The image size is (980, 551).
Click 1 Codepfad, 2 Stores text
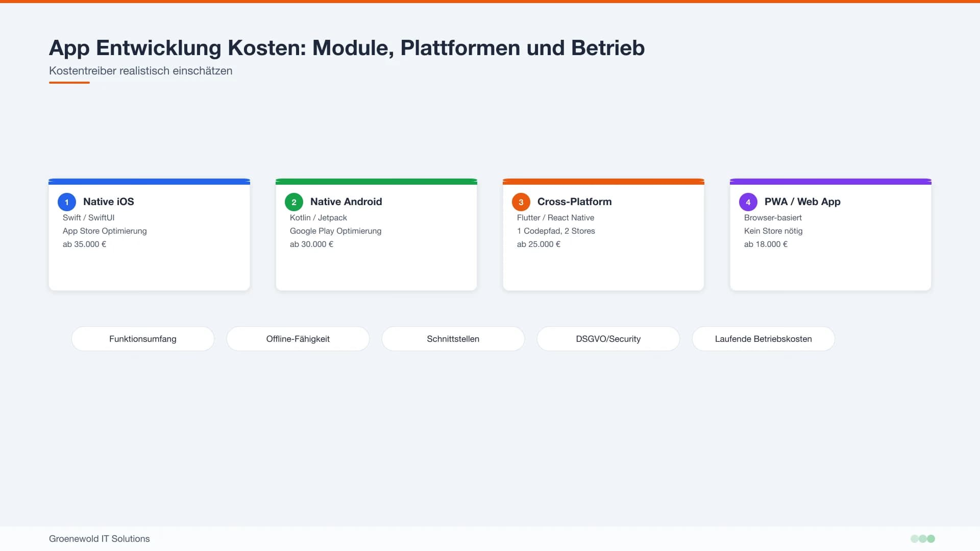click(556, 231)
